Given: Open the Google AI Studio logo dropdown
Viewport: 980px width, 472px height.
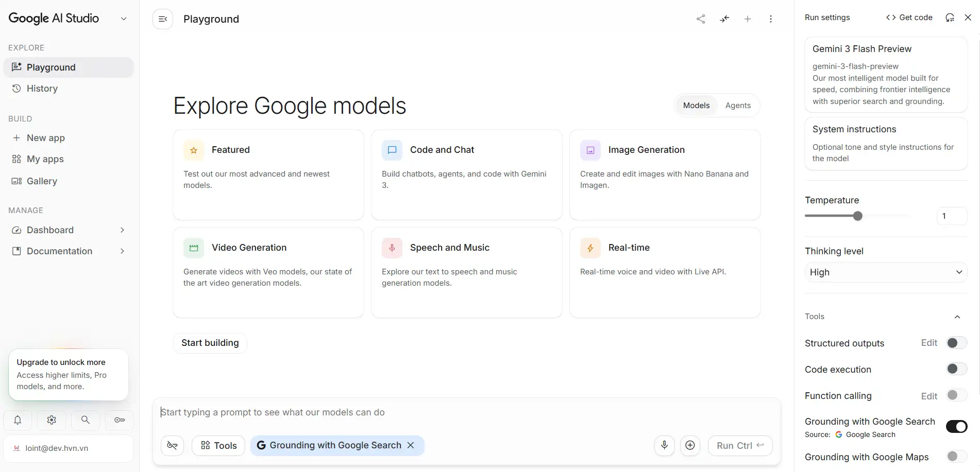Looking at the screenshot, I should coord(124,19).
